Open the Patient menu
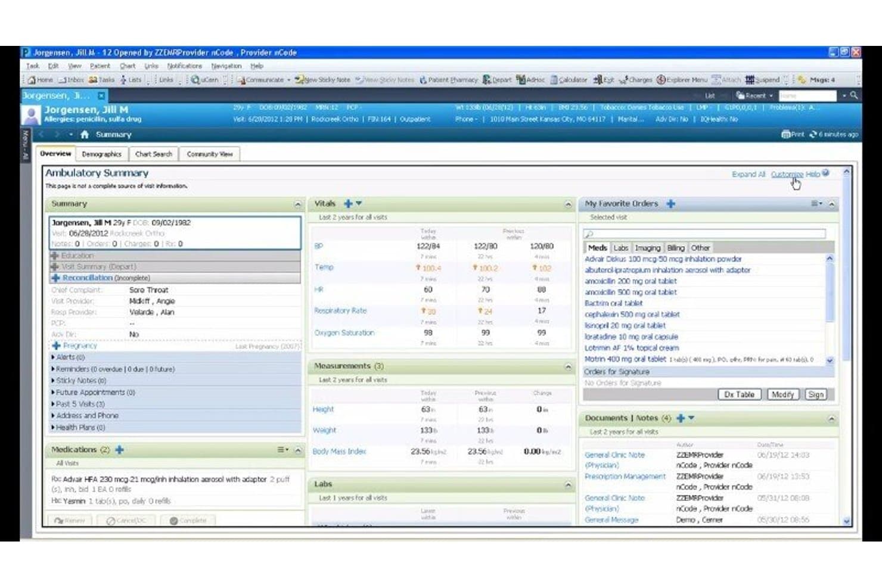This screenshot has height=588, width=882. point(100,66)
